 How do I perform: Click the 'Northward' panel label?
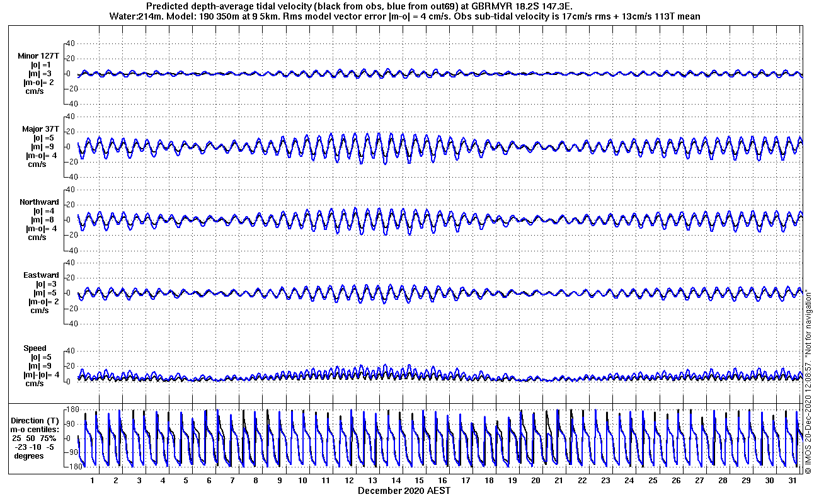click(x=39, y=202)
